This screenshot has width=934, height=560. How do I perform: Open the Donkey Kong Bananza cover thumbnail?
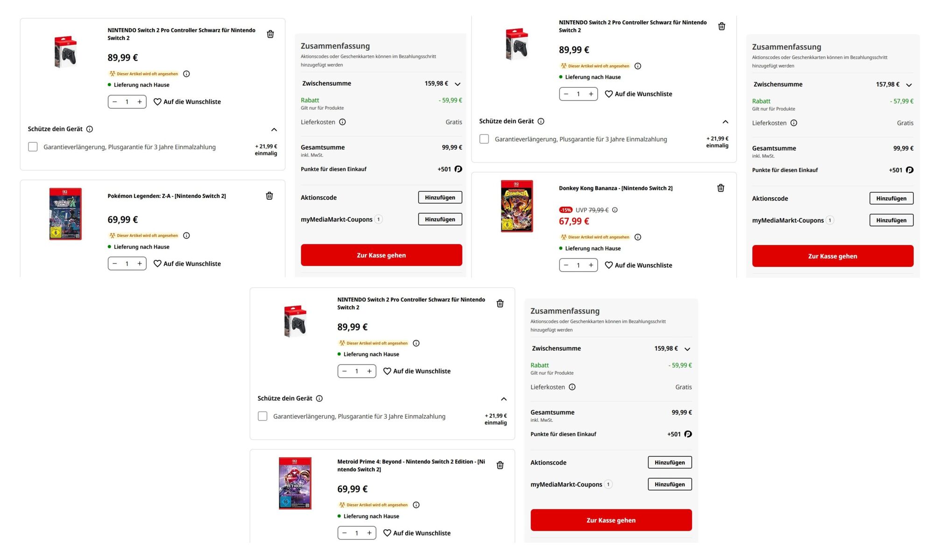(517, 206)
